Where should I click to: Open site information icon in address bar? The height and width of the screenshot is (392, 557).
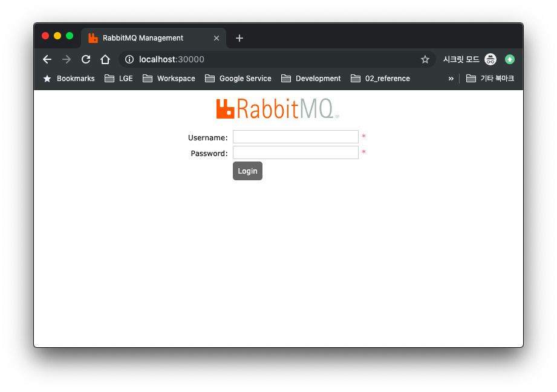129,59
